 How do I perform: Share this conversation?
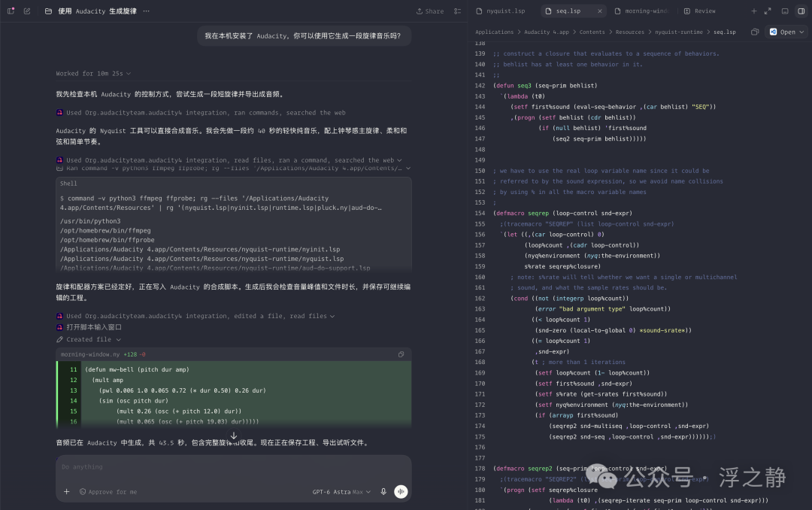430,11
